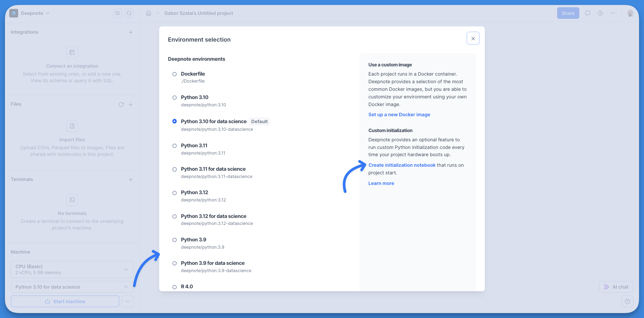This screenshot has width=644, height=318.
Task: Open Set up a new Docker image link
Action: (399, 115)
